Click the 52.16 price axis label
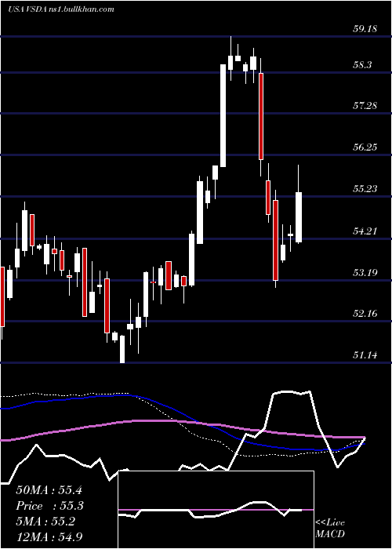Viewport: 392px width, 549px height. pos(365,314)
